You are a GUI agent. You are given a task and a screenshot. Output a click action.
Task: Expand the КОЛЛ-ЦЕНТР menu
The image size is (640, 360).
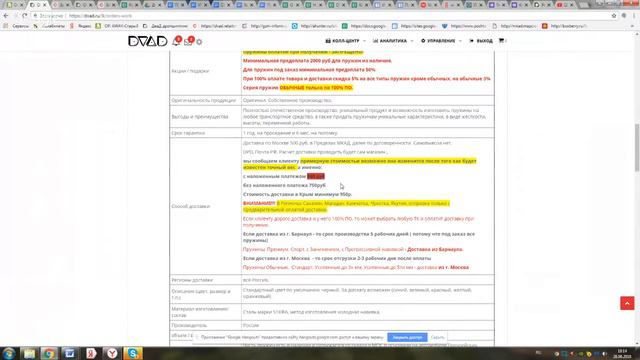(x=345, y=41)
